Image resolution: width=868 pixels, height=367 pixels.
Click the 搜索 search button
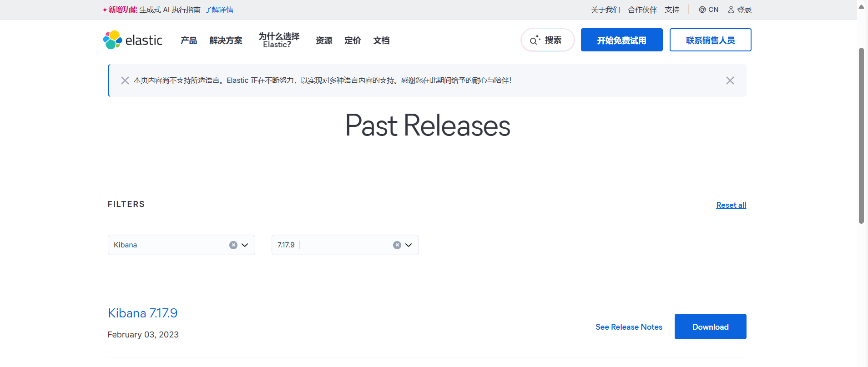[x=547, y=40]
